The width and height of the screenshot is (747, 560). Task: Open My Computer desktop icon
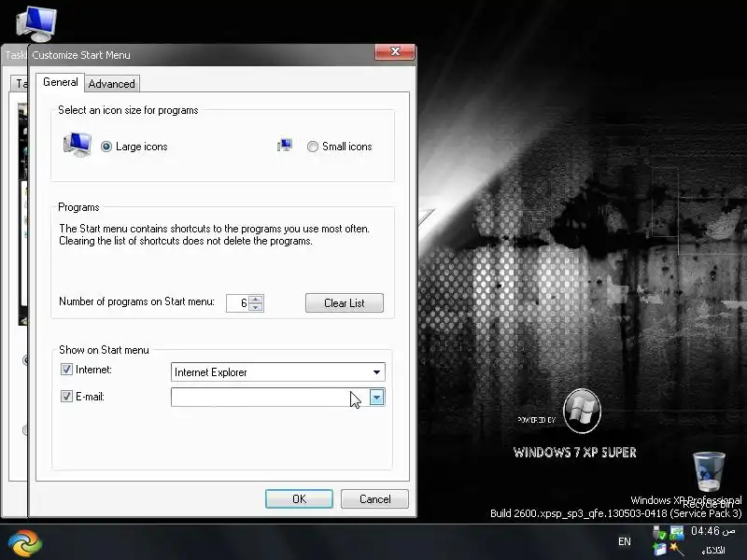point(36,22)
